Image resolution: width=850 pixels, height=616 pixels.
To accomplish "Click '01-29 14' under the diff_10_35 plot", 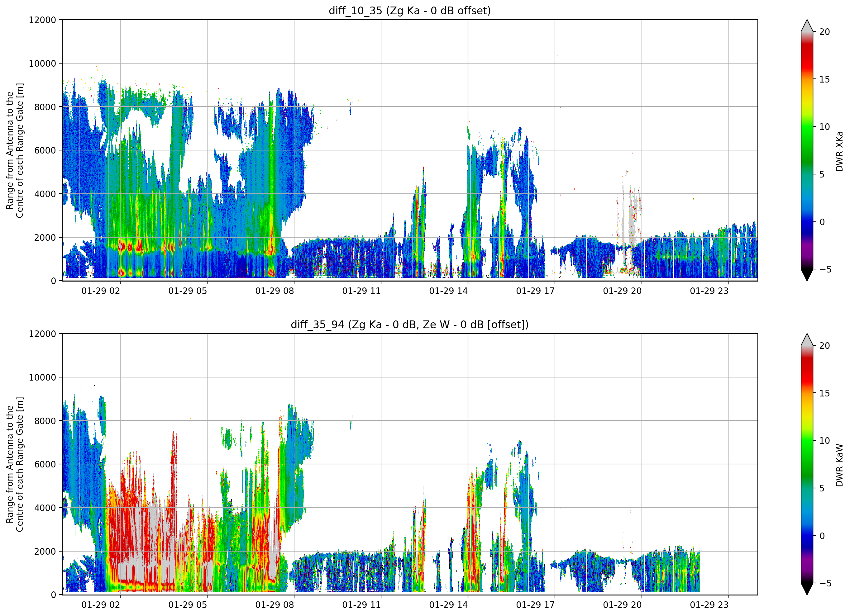I will (449, 291).
